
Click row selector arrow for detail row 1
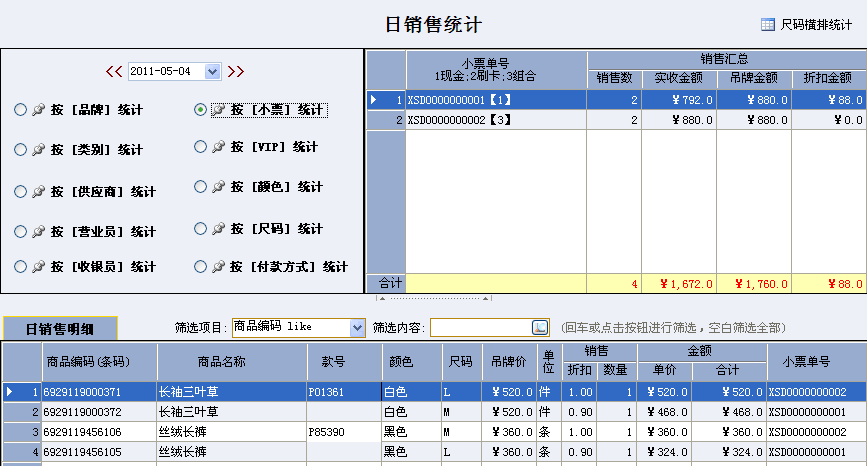[10, 392]
